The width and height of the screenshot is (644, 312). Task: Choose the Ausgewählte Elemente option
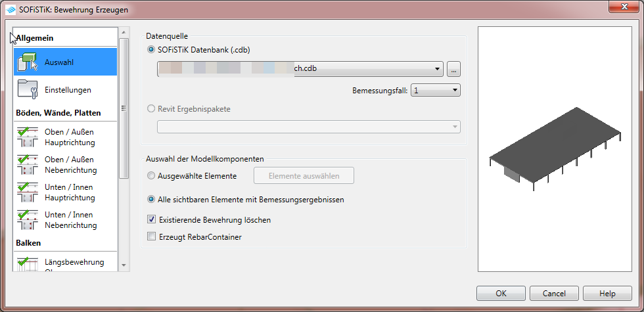click(152, 175)
